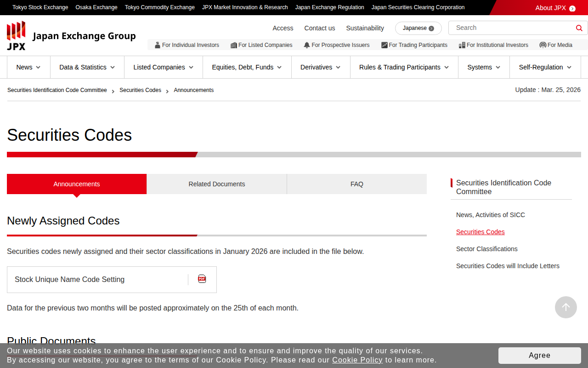Go to Securities Codes breadcrumb
Image resolution: width=588 pixels, height=368 pixels.
pyautogui.click(x=141, y=90)
